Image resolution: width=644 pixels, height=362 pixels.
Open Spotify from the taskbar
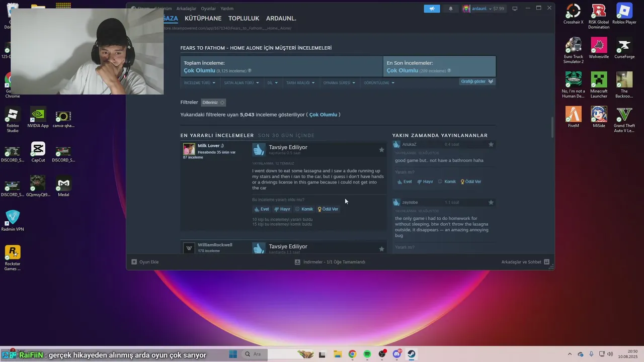pyautogui.click(x=367, y=354)
